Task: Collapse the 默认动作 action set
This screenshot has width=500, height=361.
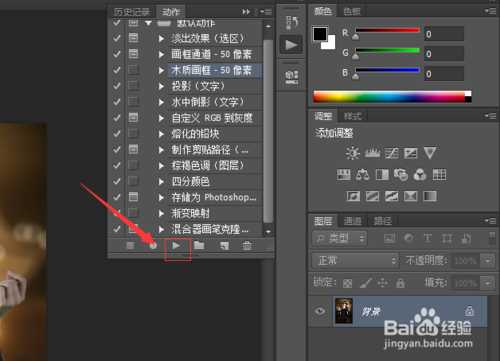Action: click(148, 23)
